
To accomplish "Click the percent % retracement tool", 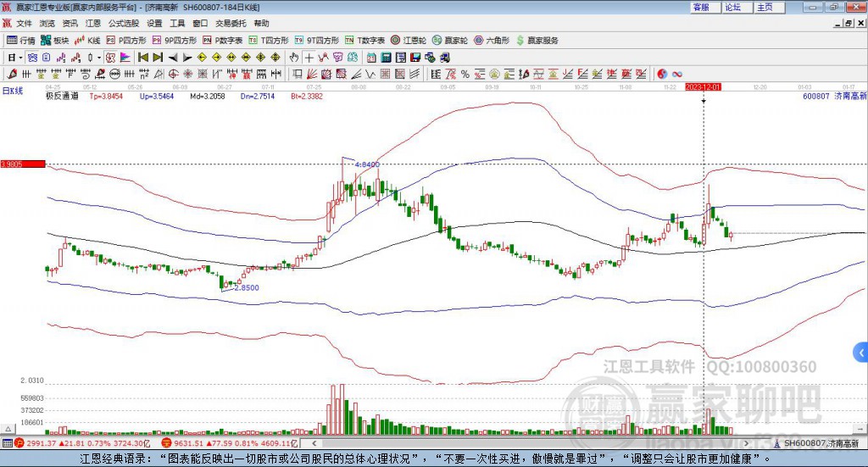I will tap(465, 74).
